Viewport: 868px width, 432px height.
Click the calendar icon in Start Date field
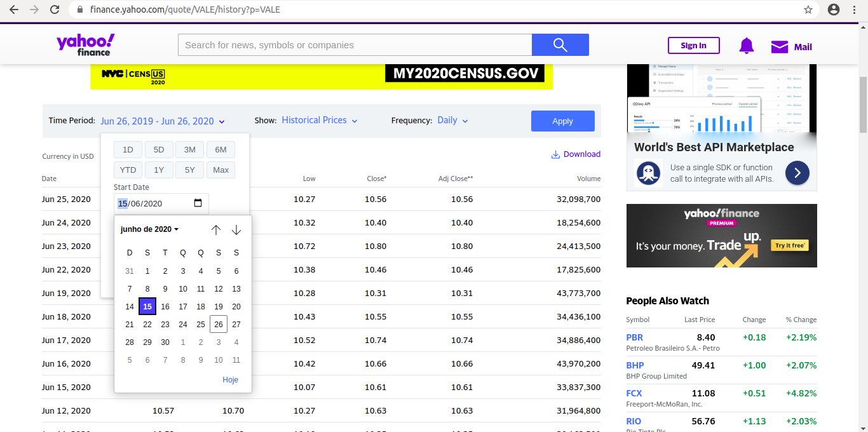pyautogui.click(x=198, y=203)
